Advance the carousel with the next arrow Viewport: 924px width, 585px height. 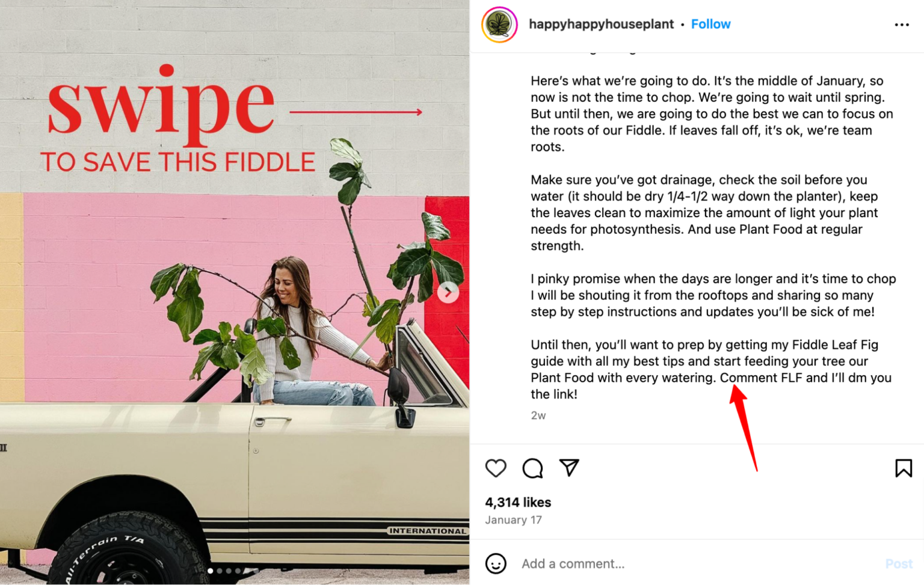[x=448, y=293]
